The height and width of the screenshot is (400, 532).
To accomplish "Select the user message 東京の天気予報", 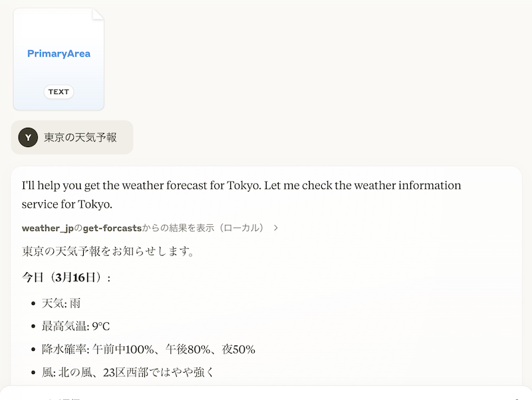I will point(80,137).
